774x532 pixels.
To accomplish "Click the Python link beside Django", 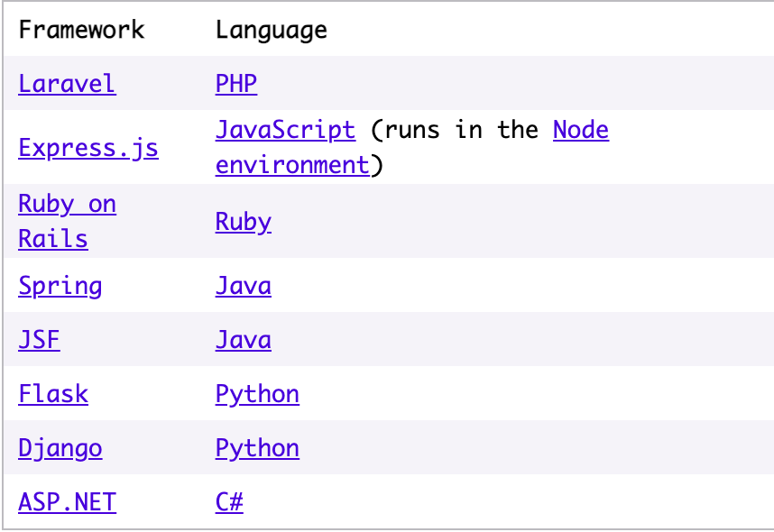I will point(257,448).
